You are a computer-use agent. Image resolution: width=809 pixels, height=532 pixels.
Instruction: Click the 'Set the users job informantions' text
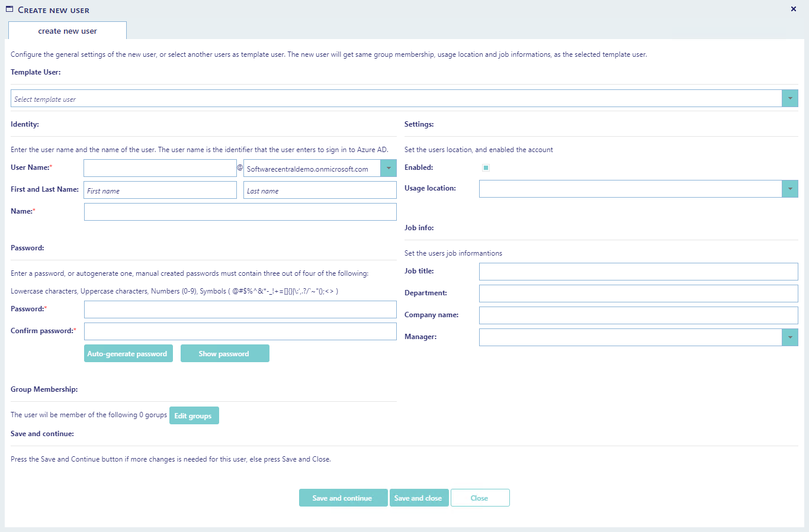point(453,253)
